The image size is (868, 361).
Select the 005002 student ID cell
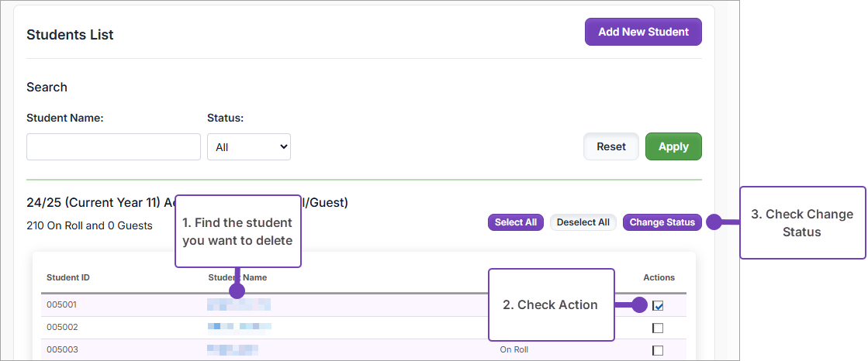(x=62, y=327)
